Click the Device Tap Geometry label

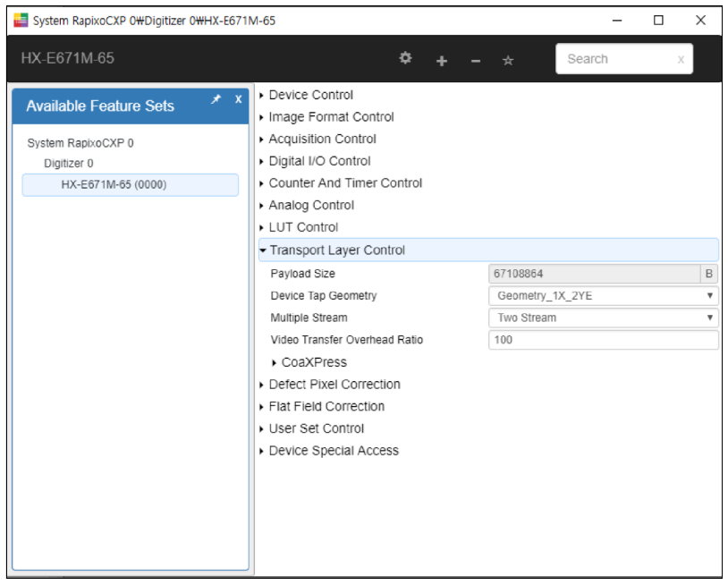(324, 296)
